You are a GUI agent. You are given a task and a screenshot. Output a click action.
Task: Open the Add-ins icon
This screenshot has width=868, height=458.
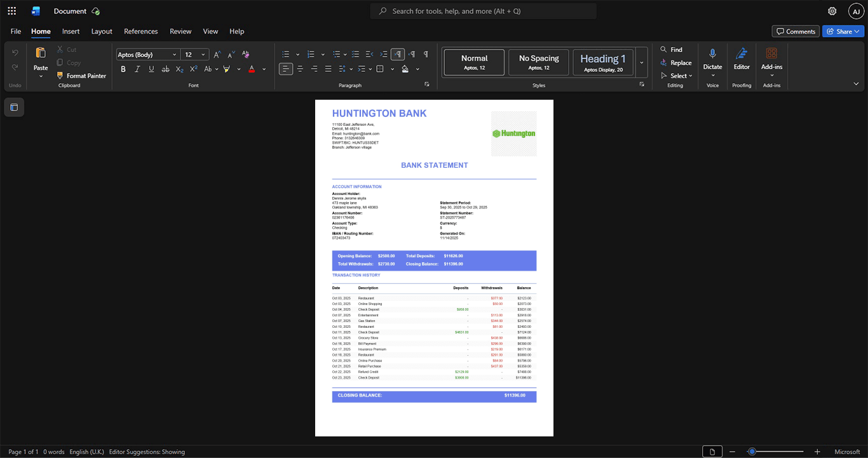771,53
